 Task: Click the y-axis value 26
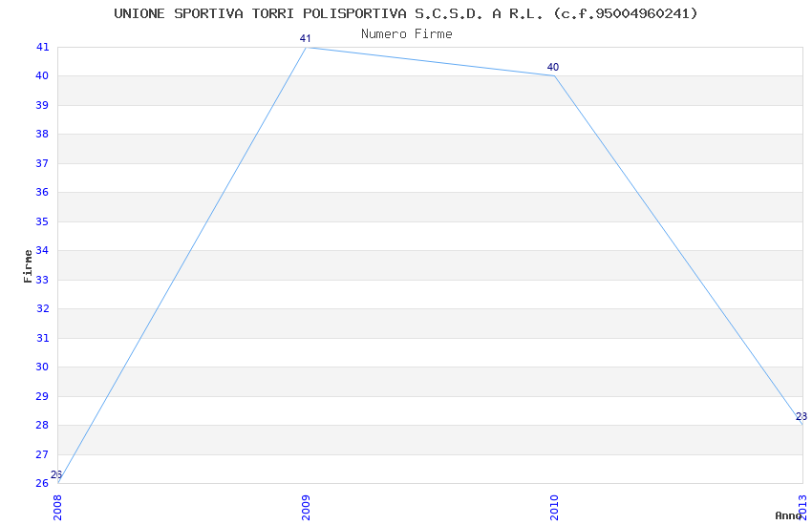tap(42, 483)
